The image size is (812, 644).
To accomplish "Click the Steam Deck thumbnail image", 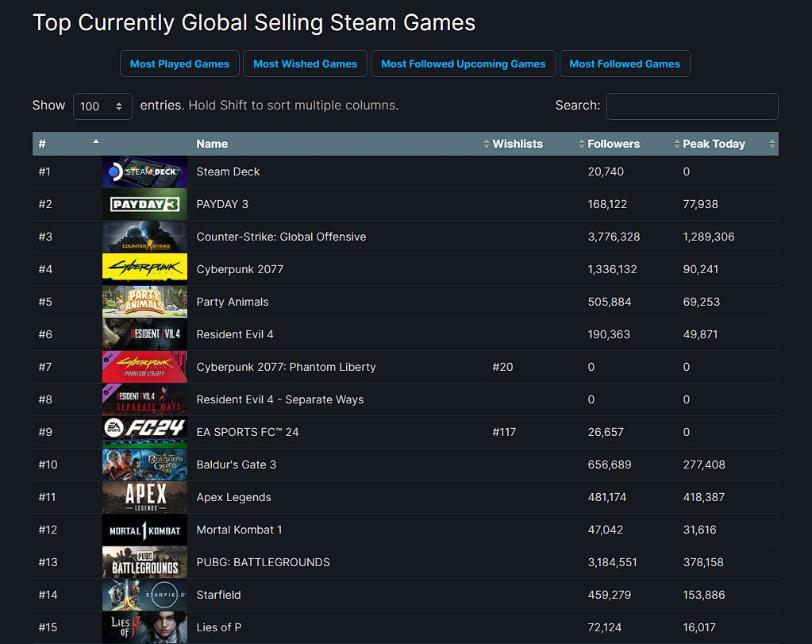I will [x=144, y=172].
